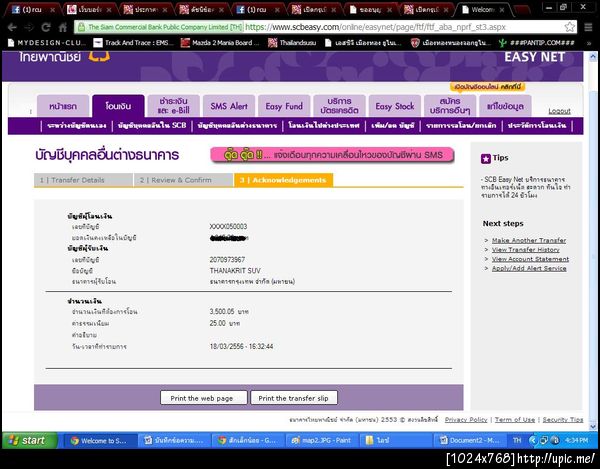The height and width of the screenshot is (469, 600).
Task: Open Term of Use footer link
Action: pyautogui.click(x=515, y=420)
